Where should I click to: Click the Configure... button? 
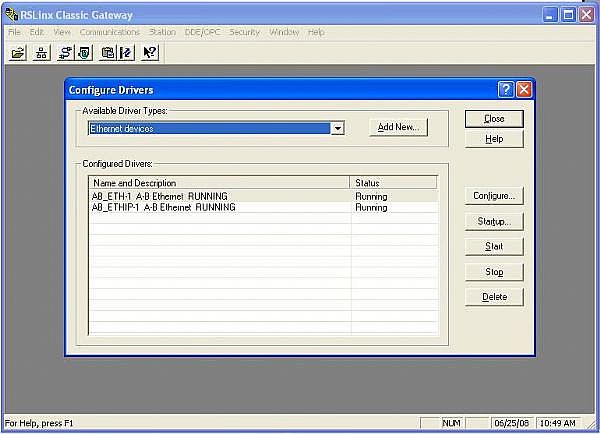tap(494, 196)
